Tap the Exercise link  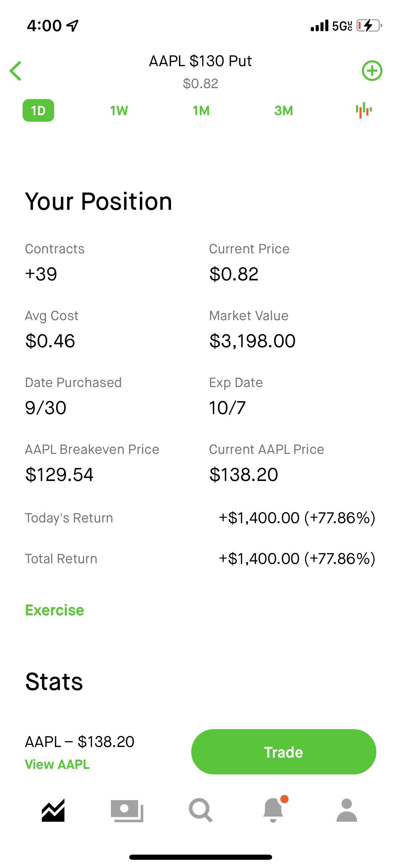pos(54,610)
